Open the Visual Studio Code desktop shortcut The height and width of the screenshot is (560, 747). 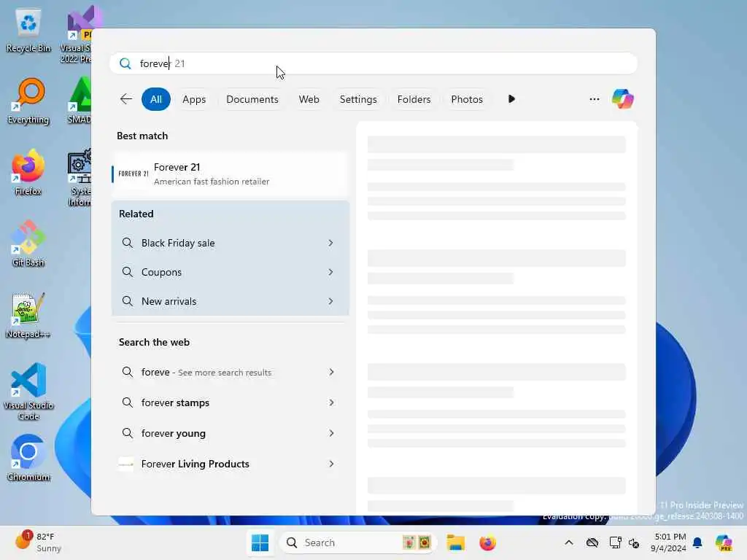(x=28, y=392)
